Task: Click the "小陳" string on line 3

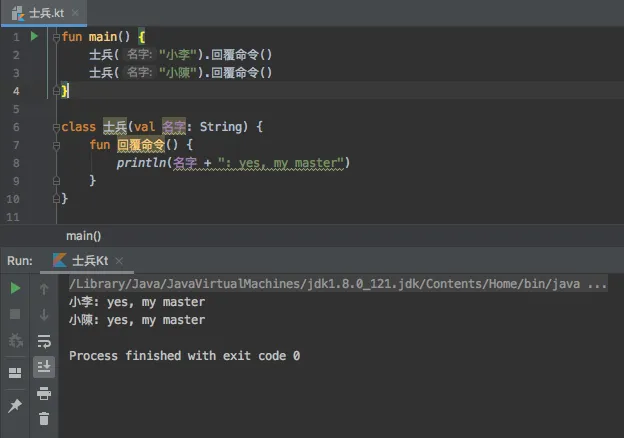Action: 178,72
